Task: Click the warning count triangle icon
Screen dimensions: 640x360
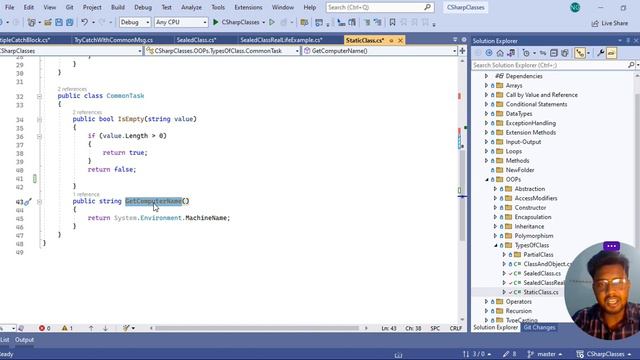Action: pos(64,328)
